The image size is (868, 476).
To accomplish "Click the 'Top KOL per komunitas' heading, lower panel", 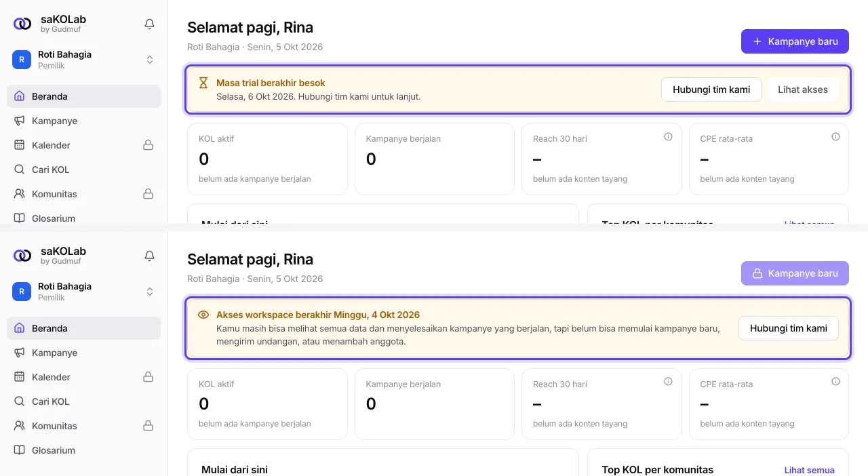I will point(658,470).
